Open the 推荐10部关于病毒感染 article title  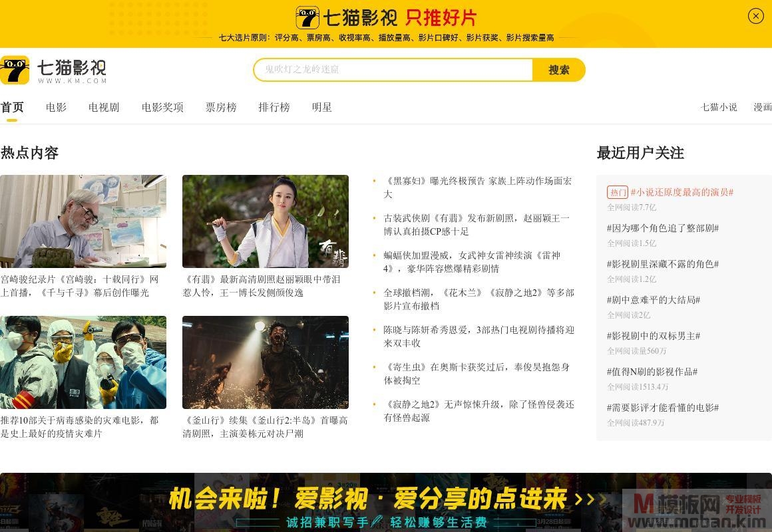[80, 427]
